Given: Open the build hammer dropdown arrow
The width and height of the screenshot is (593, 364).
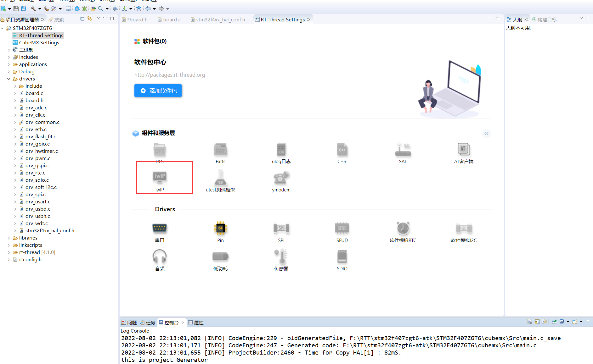Looking at the screenshot, I should point(40,9).
